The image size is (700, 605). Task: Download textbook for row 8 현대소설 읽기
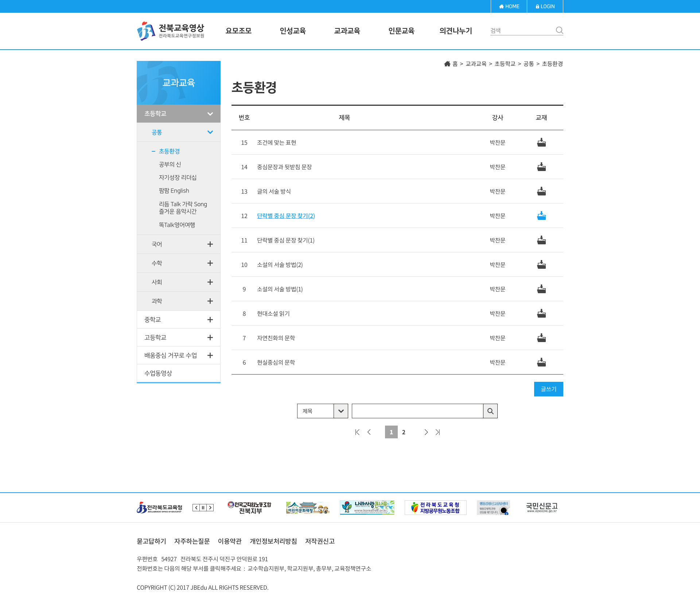[x=541, y=313]
